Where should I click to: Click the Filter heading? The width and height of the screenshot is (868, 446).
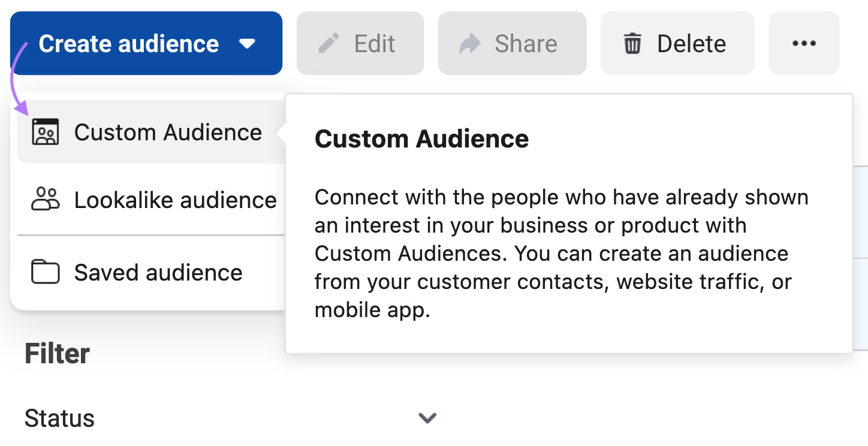pyautogui.click(x=57, y=354)
